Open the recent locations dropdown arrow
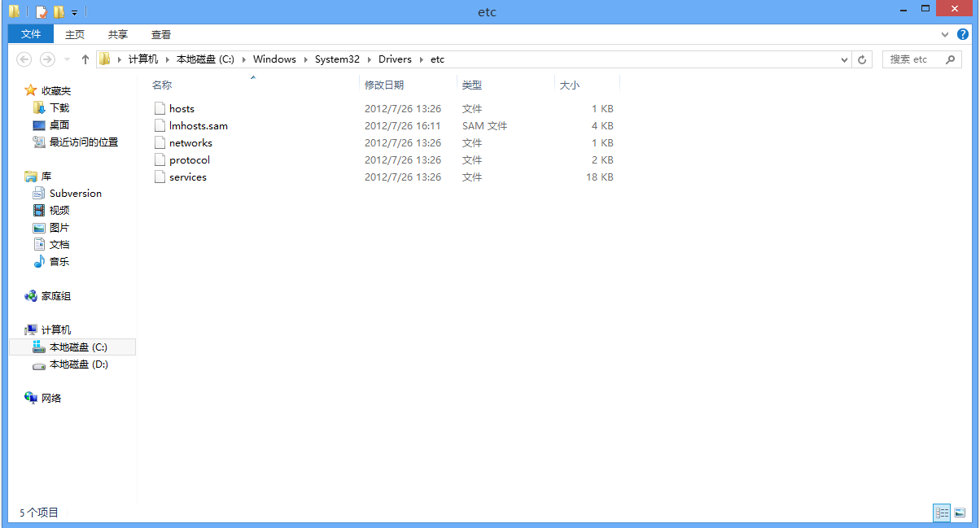Image resolution: width=980 pixels, height=528 pixels. (x=67, y=59)
